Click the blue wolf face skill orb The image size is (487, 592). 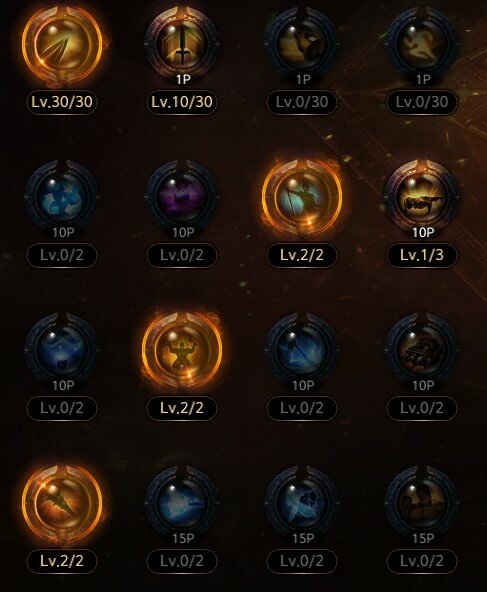pyautogui.click(x=62, y=350)
